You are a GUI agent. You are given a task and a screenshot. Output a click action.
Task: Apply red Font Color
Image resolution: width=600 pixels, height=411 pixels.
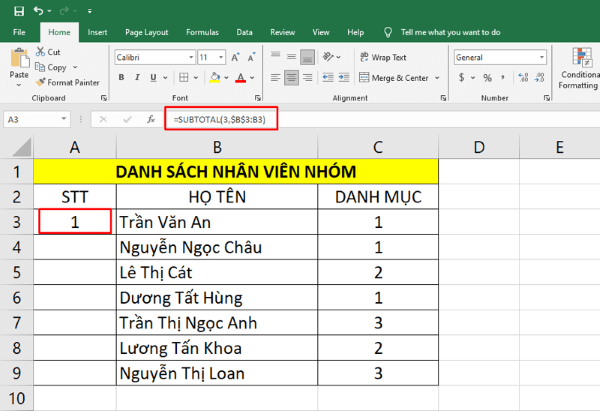point(240,78)
